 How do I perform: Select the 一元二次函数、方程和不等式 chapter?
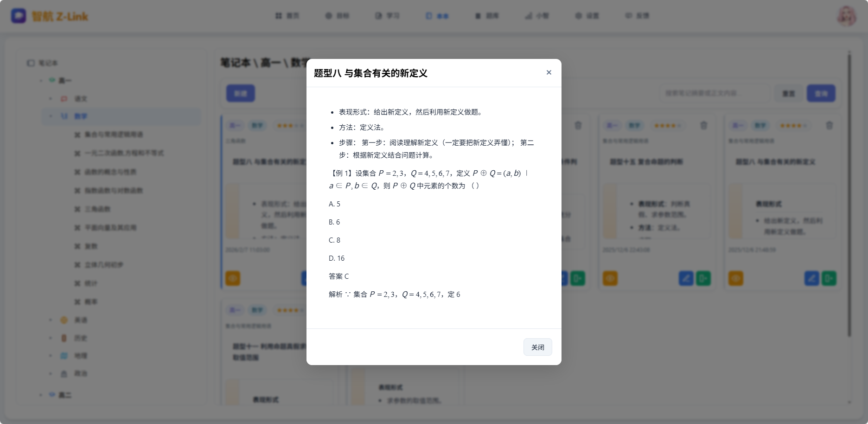click(x=123, y=153)
